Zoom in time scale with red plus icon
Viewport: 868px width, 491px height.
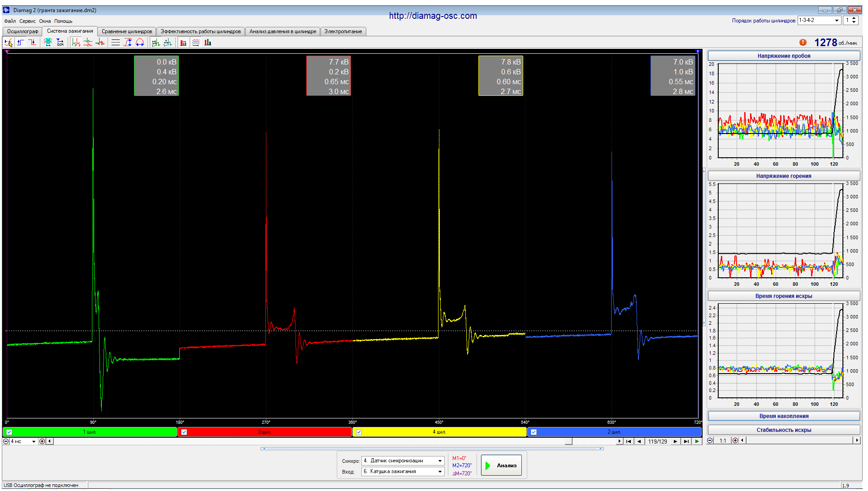[x=42, y=441]
